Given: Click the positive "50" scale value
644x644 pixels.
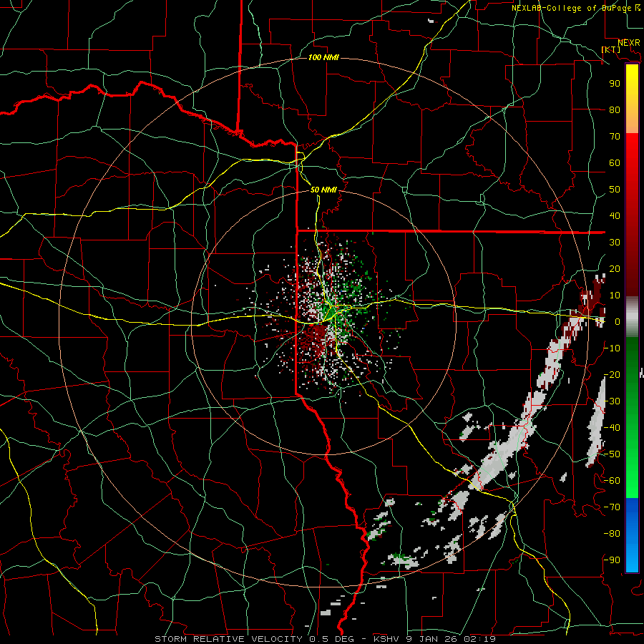Looking at the screenshot, I should tap(615, 190).
